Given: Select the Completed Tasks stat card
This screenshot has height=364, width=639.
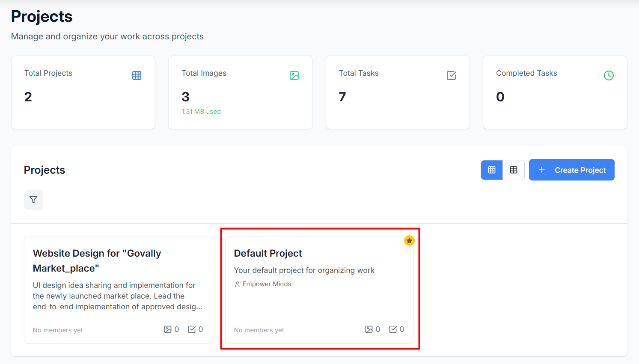Looking at the screenshot, I should 555,92.
